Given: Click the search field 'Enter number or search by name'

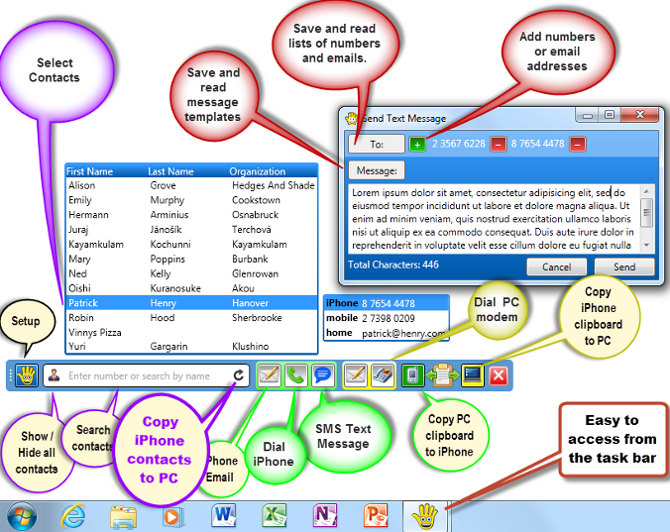Looking at the screenshot, I should [145, 376].
